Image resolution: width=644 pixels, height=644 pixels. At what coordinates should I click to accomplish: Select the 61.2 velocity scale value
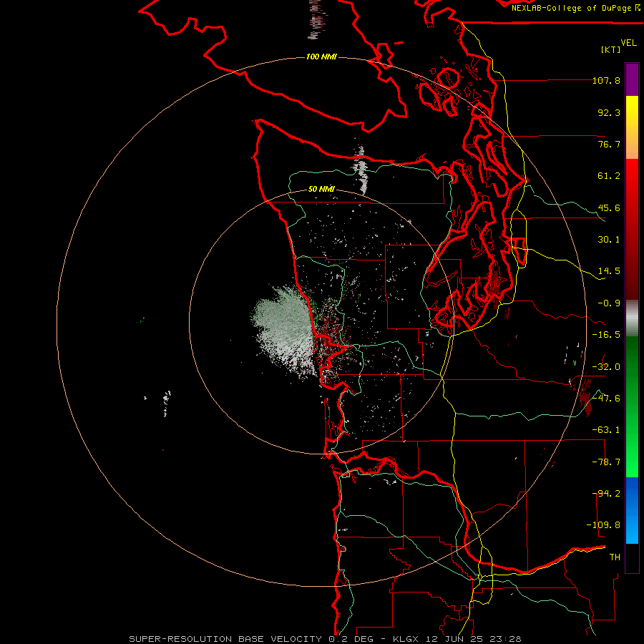[x=609, y=176]
